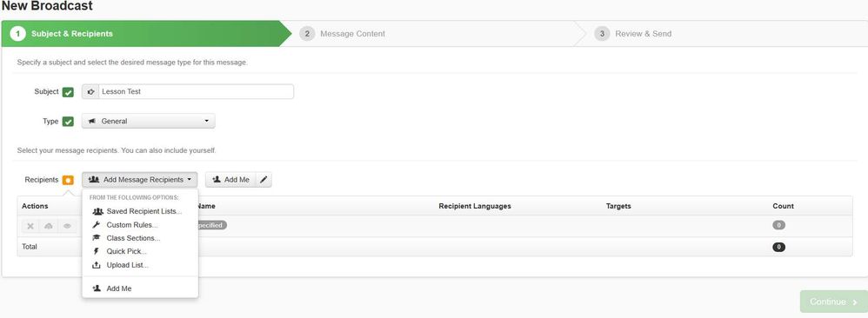Click into the Subject text field
Screen dimensions: 868x318
point(196,92)
